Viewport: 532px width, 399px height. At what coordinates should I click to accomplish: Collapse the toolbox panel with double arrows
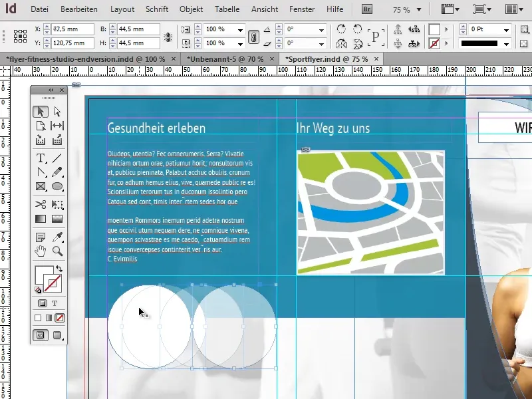[x=51, y=90]
